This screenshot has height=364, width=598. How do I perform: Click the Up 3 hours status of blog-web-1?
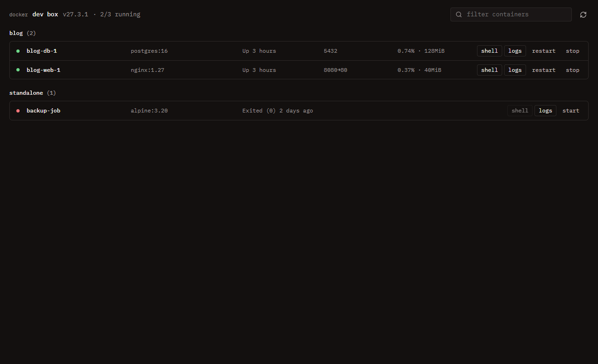coord(259,70)
